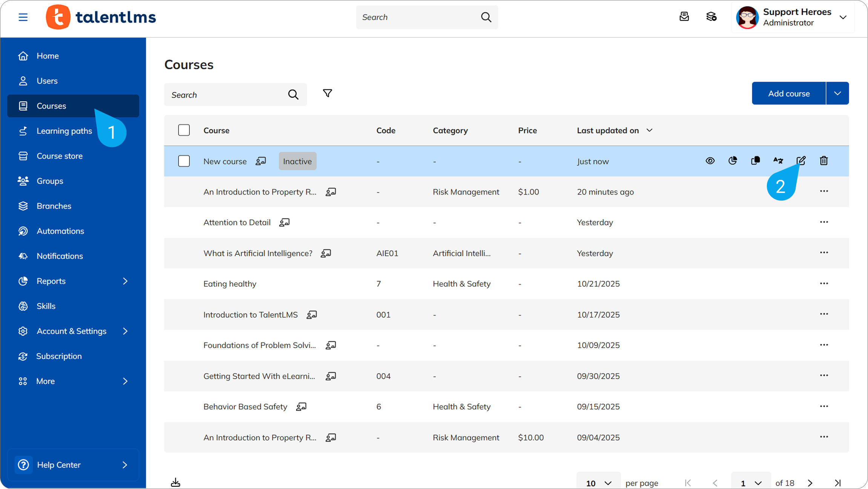Go to Automations in the sidebar
The width and height of the screenshot is (868, 489).
click(60, 231)
